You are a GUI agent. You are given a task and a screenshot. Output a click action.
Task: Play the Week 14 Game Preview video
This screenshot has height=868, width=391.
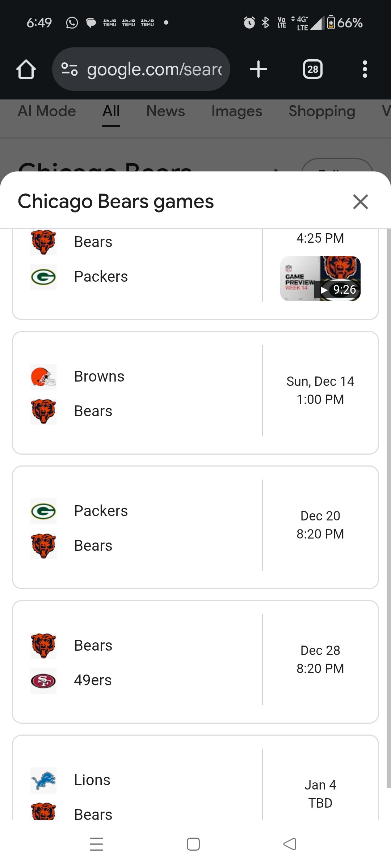point(320,278)
